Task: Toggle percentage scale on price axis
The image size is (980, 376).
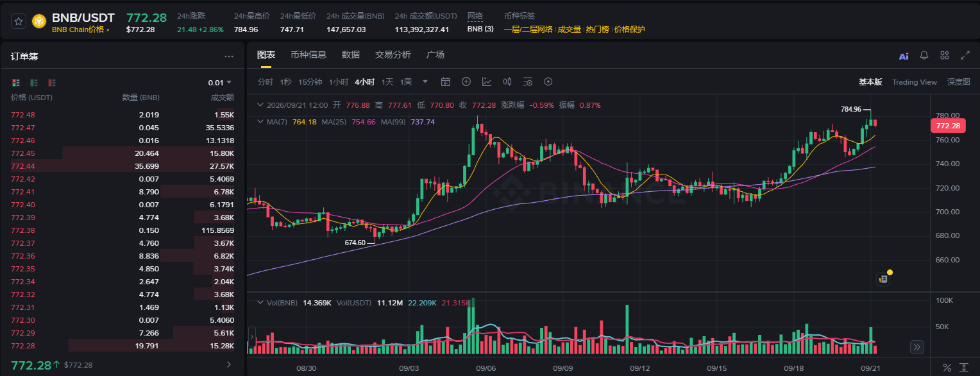Action: (947, 368)
